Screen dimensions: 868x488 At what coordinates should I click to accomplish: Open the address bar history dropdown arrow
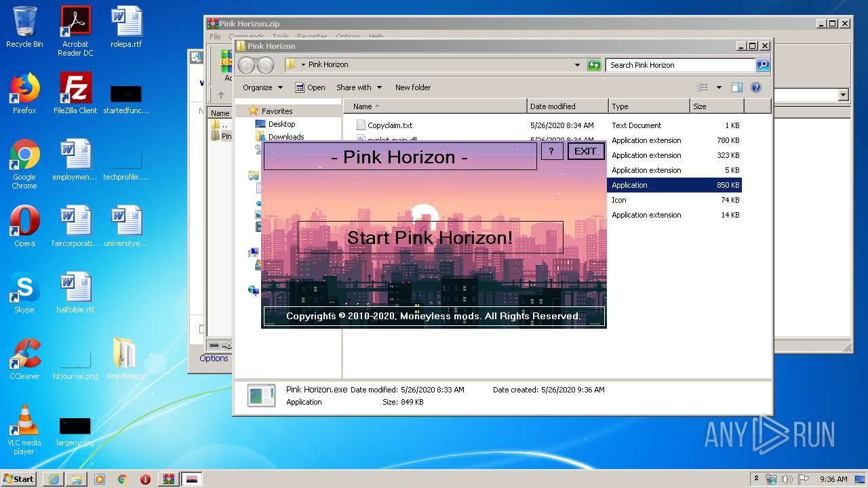(x=577, y=65)
